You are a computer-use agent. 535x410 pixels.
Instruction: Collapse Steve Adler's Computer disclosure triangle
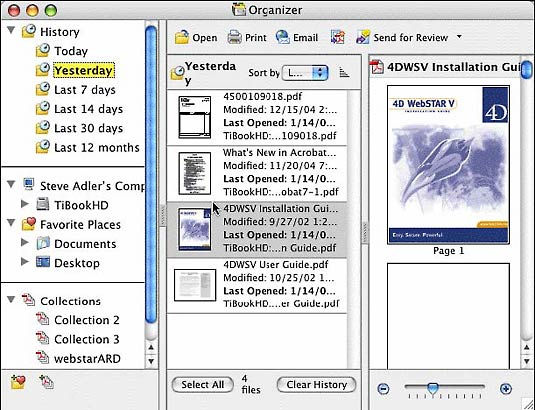tap(11, 185)
